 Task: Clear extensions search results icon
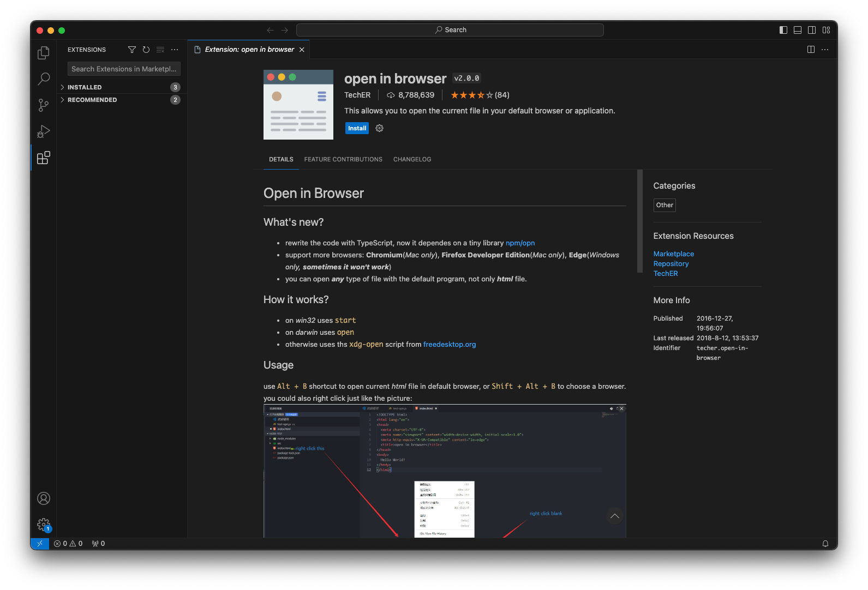(160, 50)
